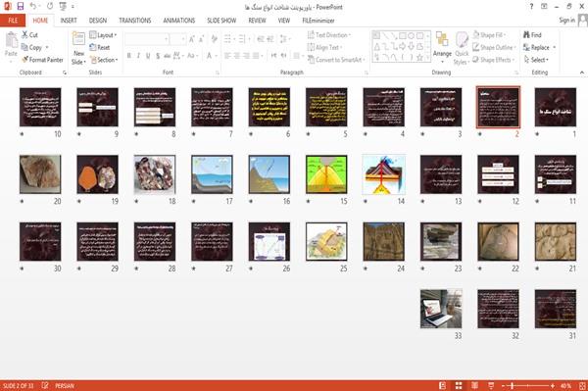Open Quick Styles gallery
The image size is (588, 391).
coord(462,48)
